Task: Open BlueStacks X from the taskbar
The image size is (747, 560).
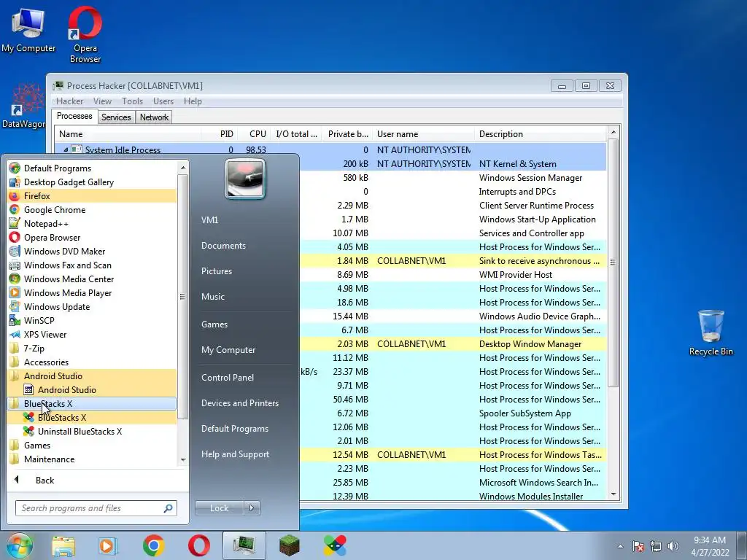Action: click(334, 545)
